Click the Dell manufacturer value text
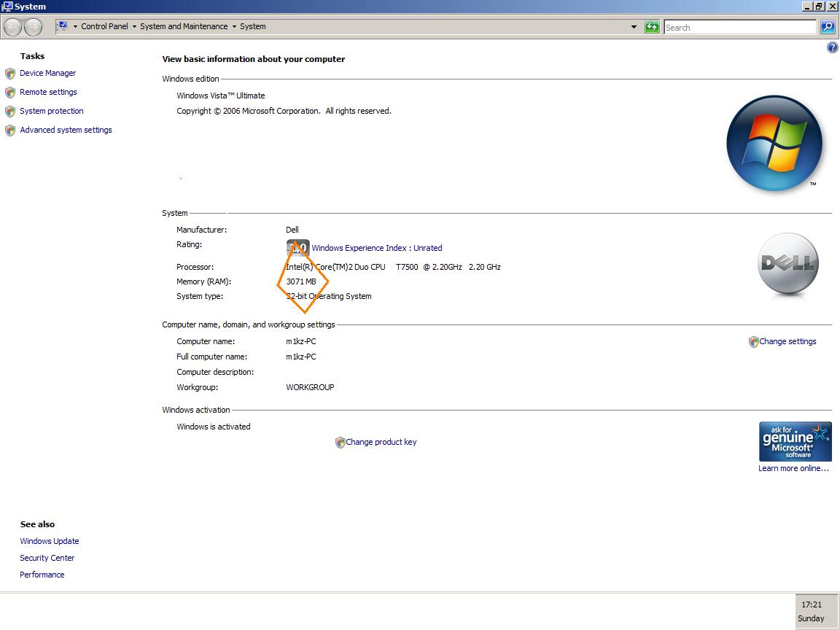Screen dimensions: 840x630 click(x=292, y=230)
